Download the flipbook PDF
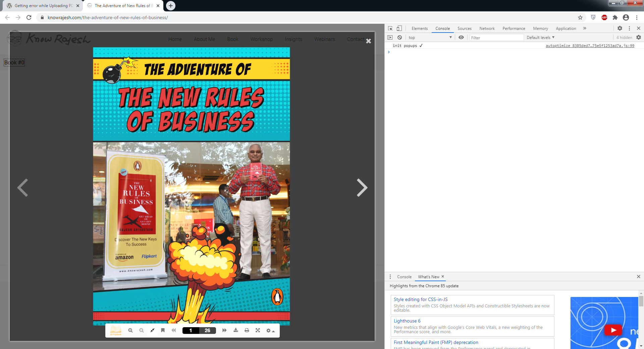The image size is (644, 349). (236, 330)
